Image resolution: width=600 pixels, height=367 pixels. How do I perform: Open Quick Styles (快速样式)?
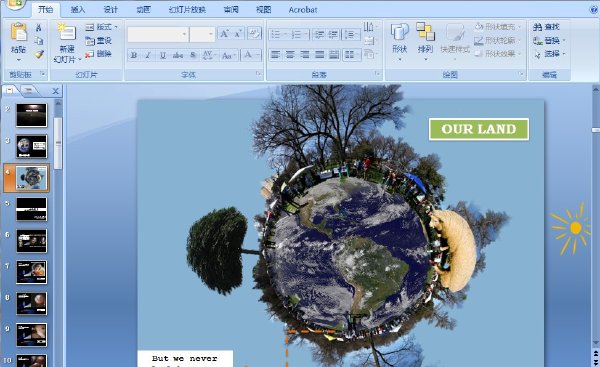pos(455,42)
